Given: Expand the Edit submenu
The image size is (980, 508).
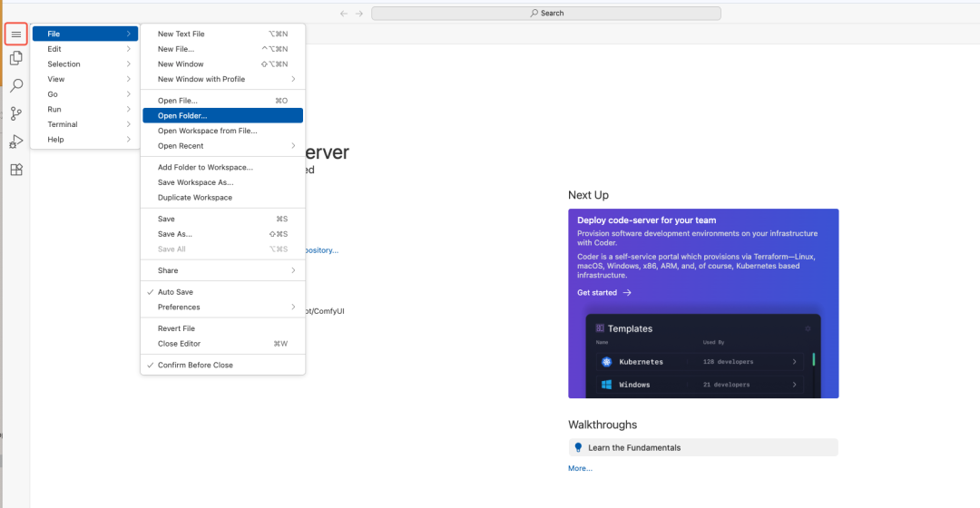Looking at the screenshot, I should pos(85,49).
